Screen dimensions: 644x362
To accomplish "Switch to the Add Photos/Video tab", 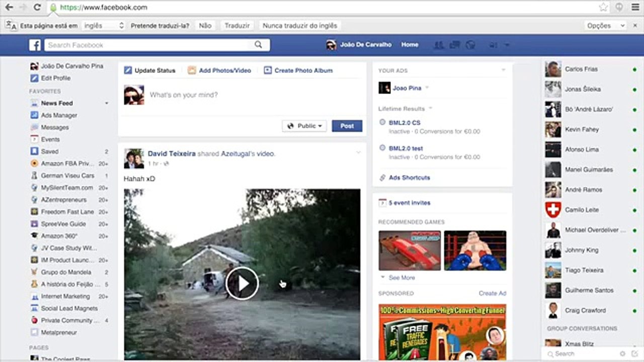I will (x=219, y=70).
